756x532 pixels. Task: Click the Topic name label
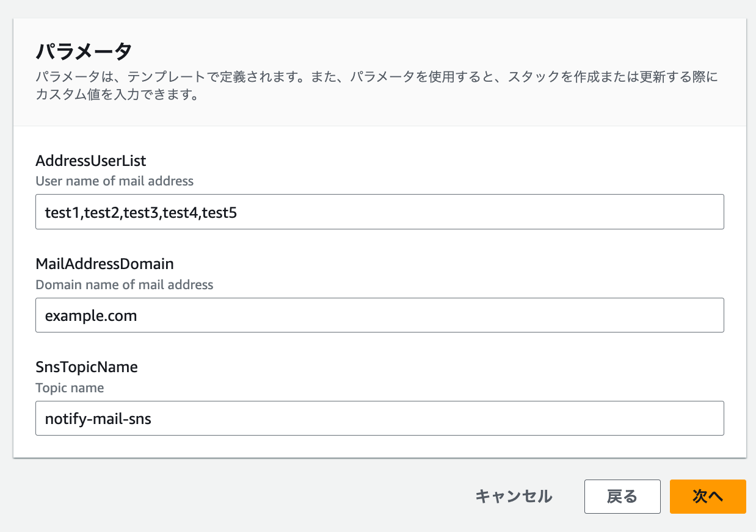pyautogui.click(x=70, y=387)
